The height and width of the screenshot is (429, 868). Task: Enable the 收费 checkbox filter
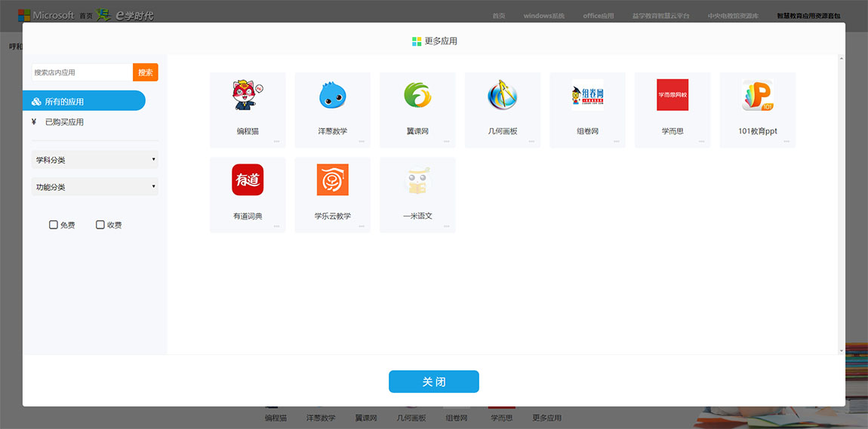click(x=100, y=225)
